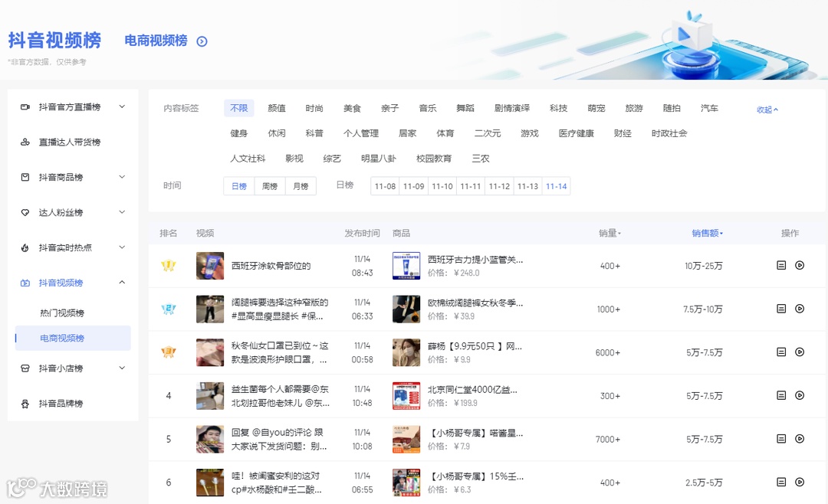Switch time range to 周榜
The height and width of the screenshot is (504, 828).
click(x=269, y=185)
